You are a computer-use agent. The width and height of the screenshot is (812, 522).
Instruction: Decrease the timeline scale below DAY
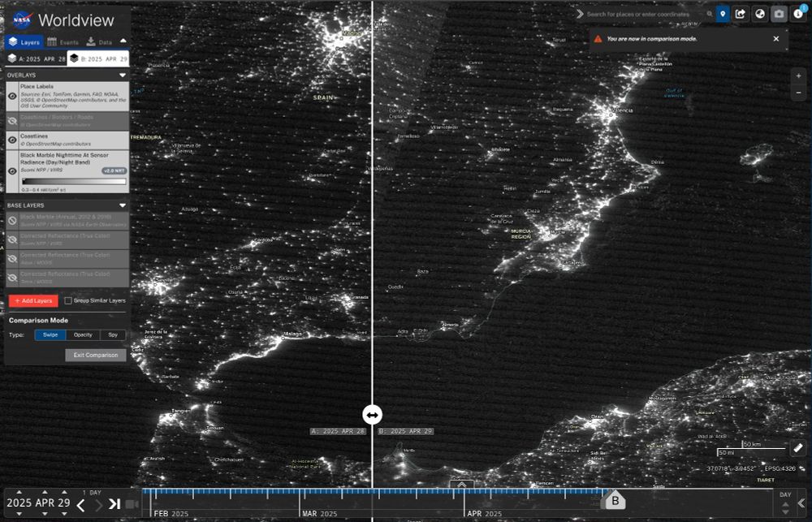point(785,513)
